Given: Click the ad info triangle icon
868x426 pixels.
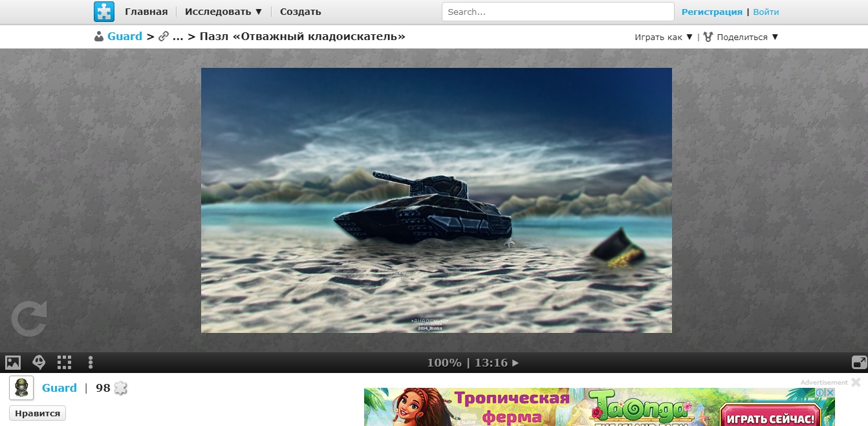Looking at the screenshot, I should click(819, 392).
